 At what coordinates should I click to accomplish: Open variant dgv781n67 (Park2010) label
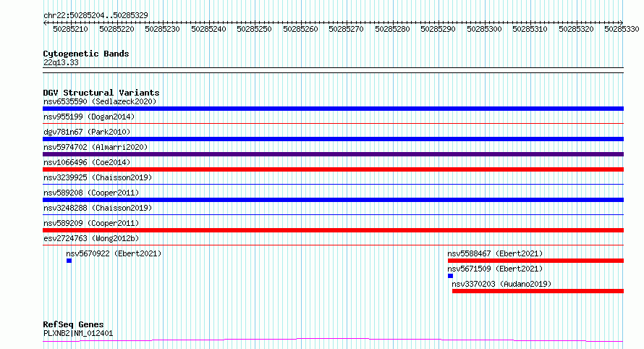pos(87,132)
